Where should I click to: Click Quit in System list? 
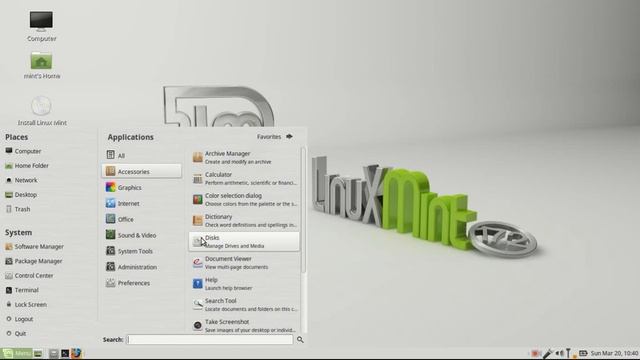(x=16, y=333)
